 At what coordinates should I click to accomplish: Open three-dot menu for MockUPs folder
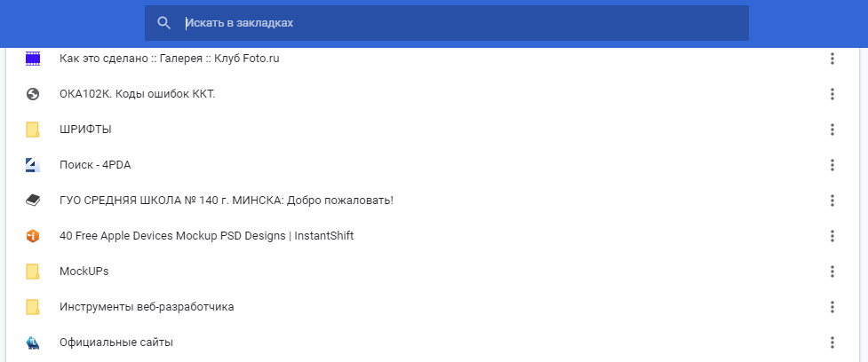click(x=832, y=271)
